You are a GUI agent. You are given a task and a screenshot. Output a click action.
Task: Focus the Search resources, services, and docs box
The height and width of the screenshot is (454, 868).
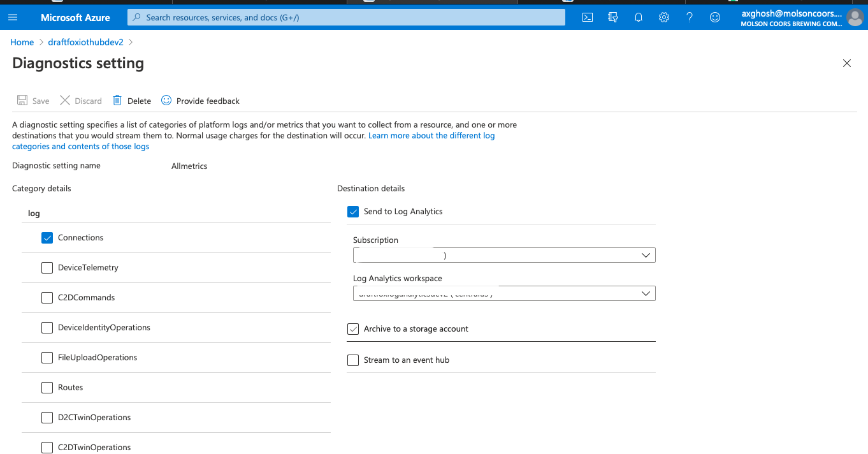pyautogui.click(x=346, y=17)
